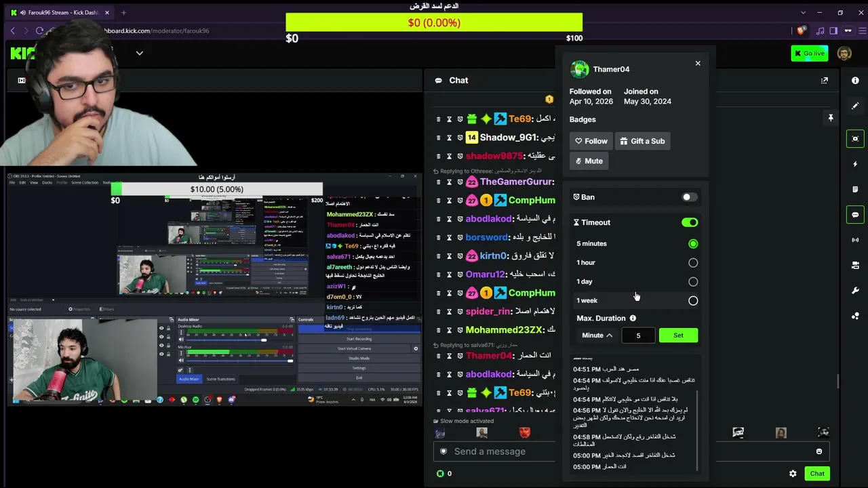Open the camera devices icon in right sidebar
This screenshot has width=868, height=488.
[855, 265]
